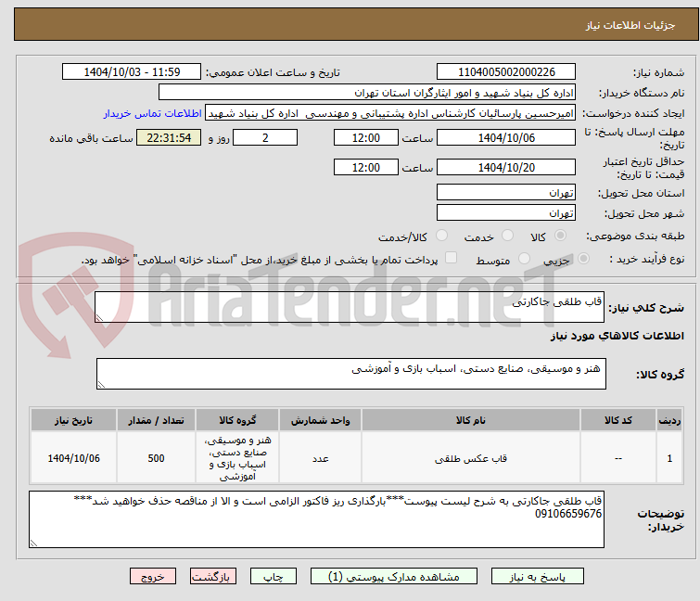Select the متوسط purchase type radio

tap(524, 259)
